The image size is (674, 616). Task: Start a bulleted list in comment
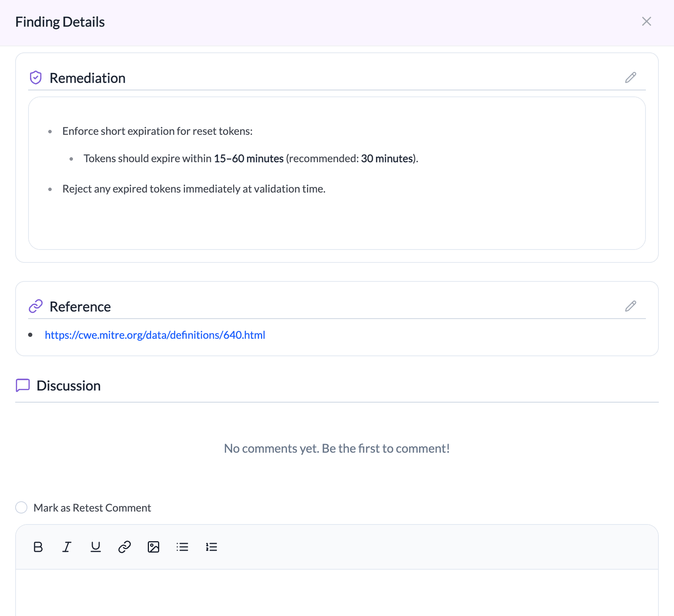[182, 547]
